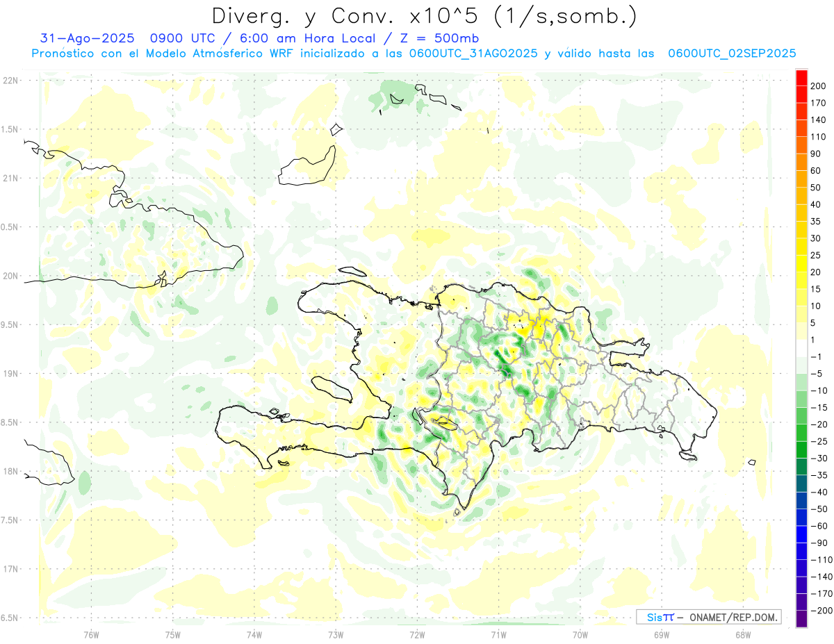Click the positive 200 color bar label

point(819,86)
